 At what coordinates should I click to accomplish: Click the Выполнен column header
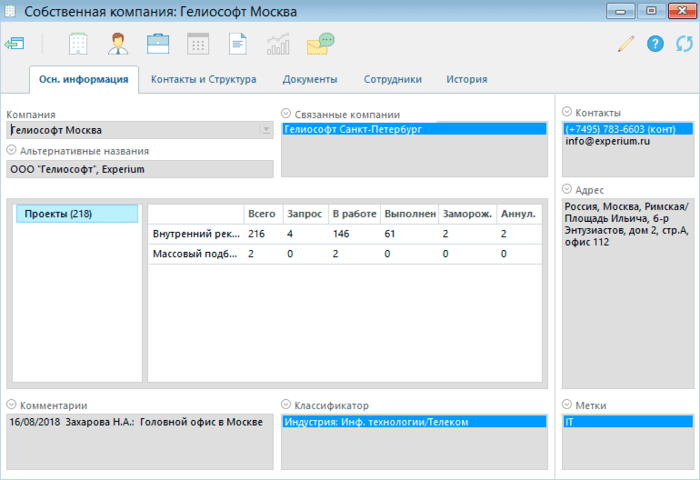click(x=410, y=214)
